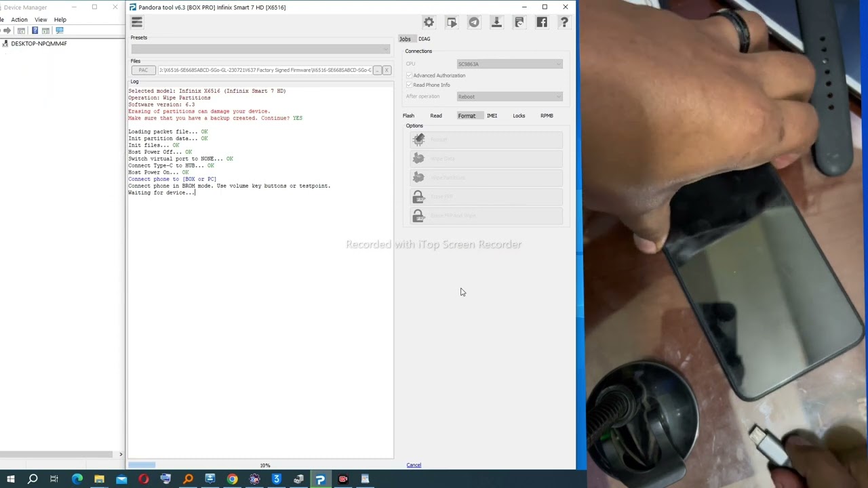This screenshot has width=868, height=488.
Task: Switch to Pandora tool taskbar icon
Action: tap(321, 479)
